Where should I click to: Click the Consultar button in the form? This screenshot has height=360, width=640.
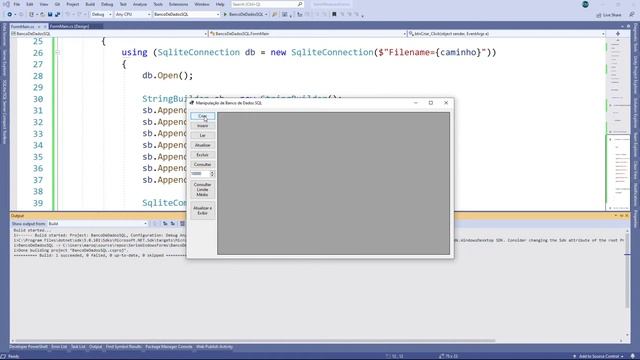pos(202,164)
